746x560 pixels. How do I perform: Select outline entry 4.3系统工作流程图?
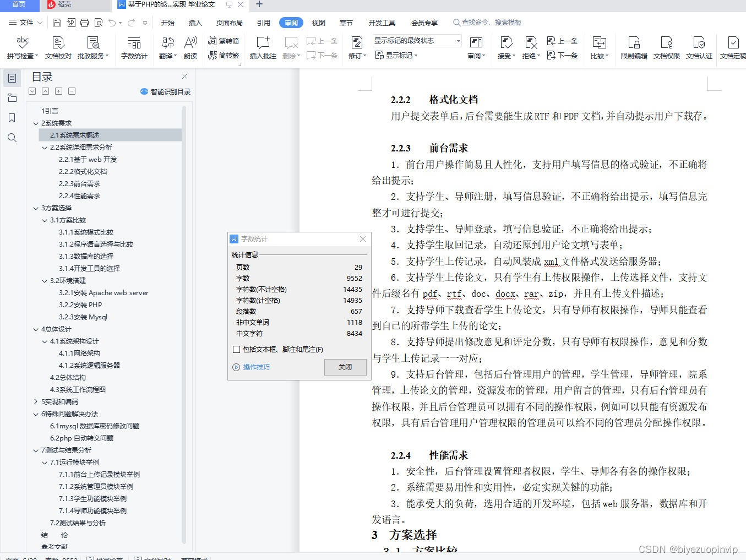78,390
